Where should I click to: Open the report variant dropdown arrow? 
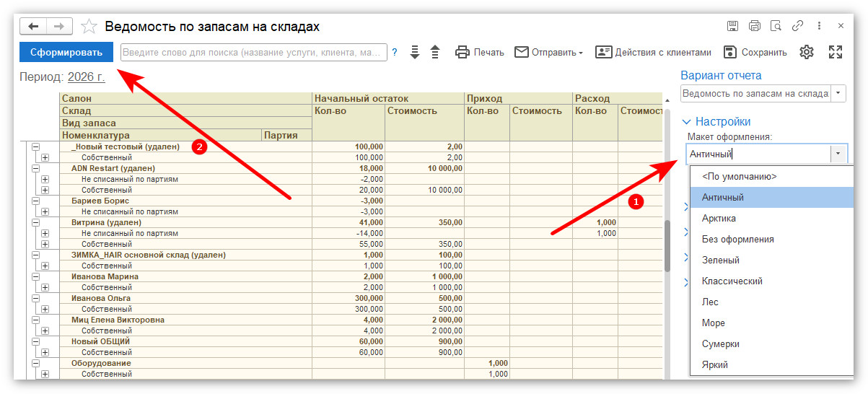[x=838, y=93]
